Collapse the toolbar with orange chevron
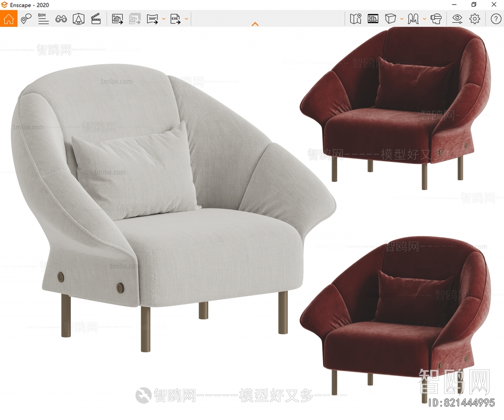The height and width of the screenshot is (420, 504). click(x=255, y=24)
